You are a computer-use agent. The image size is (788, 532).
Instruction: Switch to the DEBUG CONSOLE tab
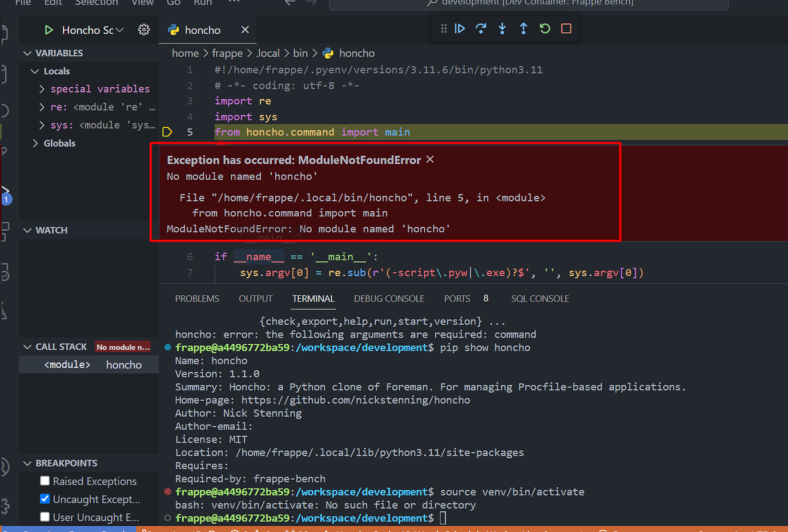pos(389,298)
